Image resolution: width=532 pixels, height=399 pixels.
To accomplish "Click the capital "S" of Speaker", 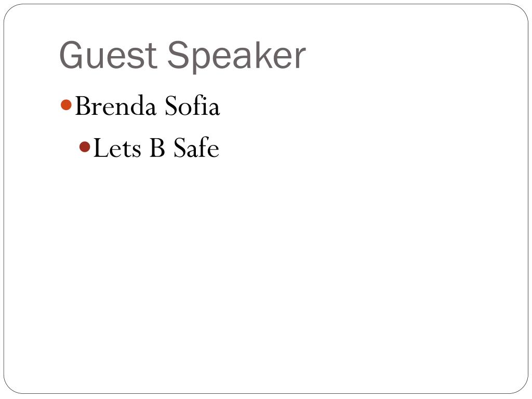I will point(179,55).
